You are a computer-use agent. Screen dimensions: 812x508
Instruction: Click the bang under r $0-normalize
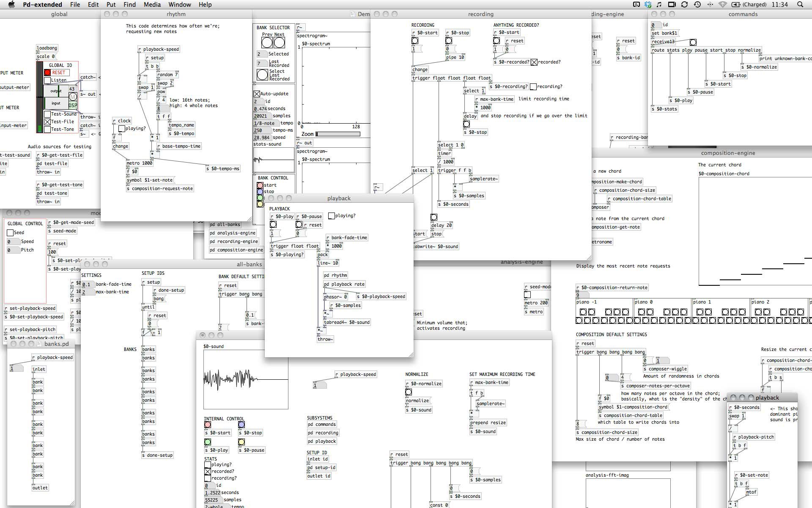[409, 392]
